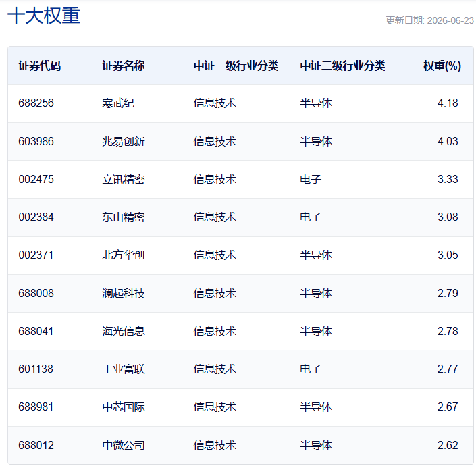The image size is (476, 470).
Task: Select security code 688041
Action: 36,332
